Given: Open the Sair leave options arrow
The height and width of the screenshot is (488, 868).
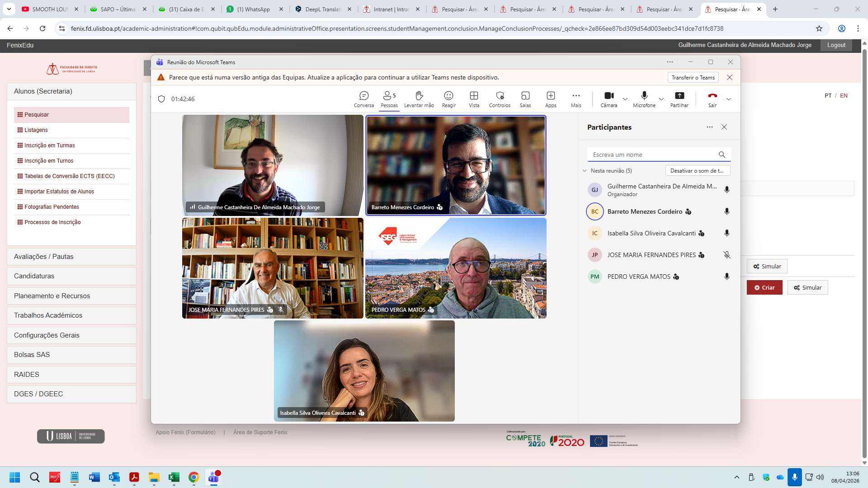Looking at the screenshot, I should (728, 99).
